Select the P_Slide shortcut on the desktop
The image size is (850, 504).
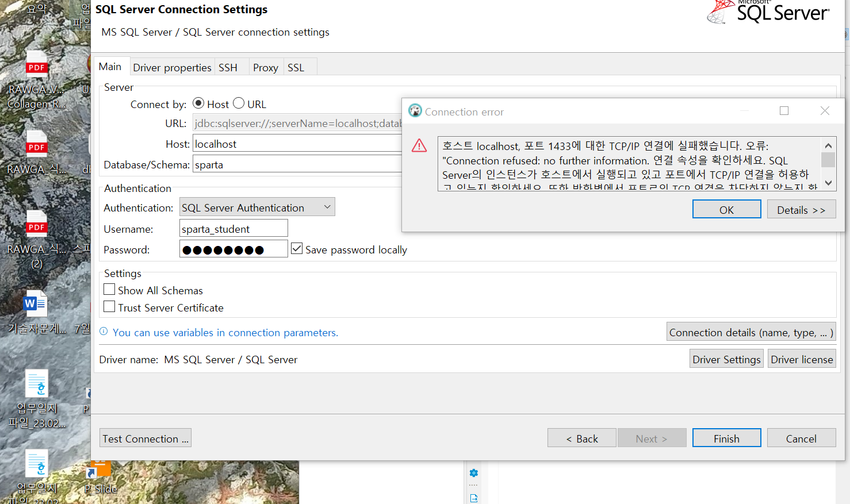click(x=100, y=478)
